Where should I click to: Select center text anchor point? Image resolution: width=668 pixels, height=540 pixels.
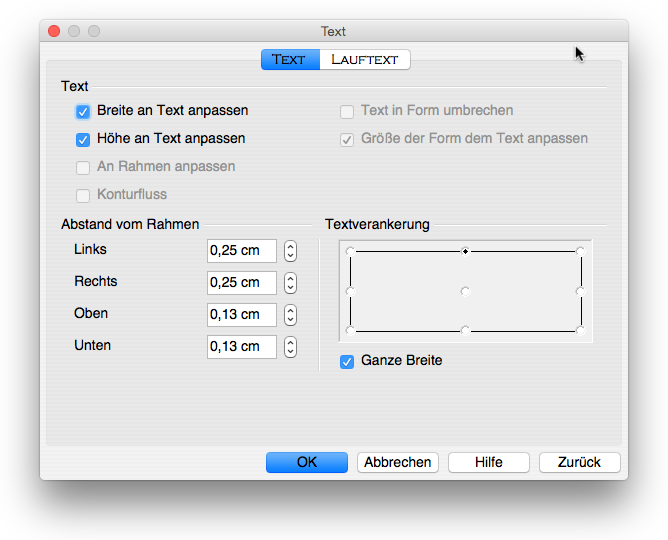click(x=465, y=291)
